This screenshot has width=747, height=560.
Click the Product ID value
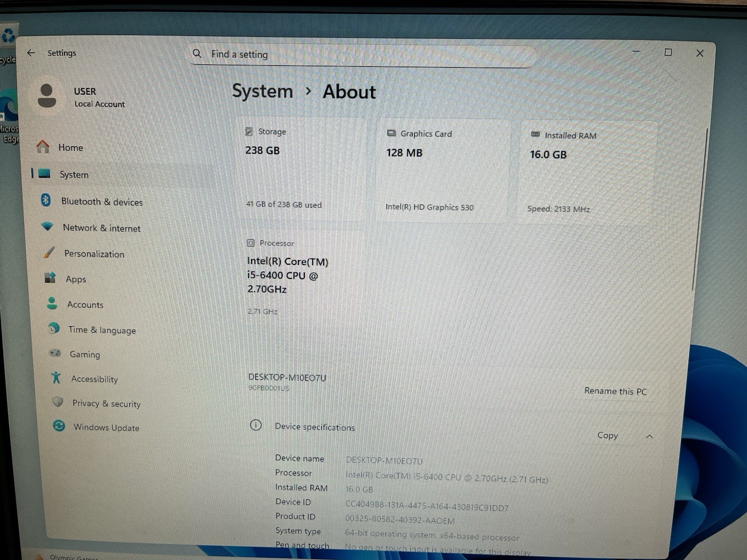tap(400, 520)
